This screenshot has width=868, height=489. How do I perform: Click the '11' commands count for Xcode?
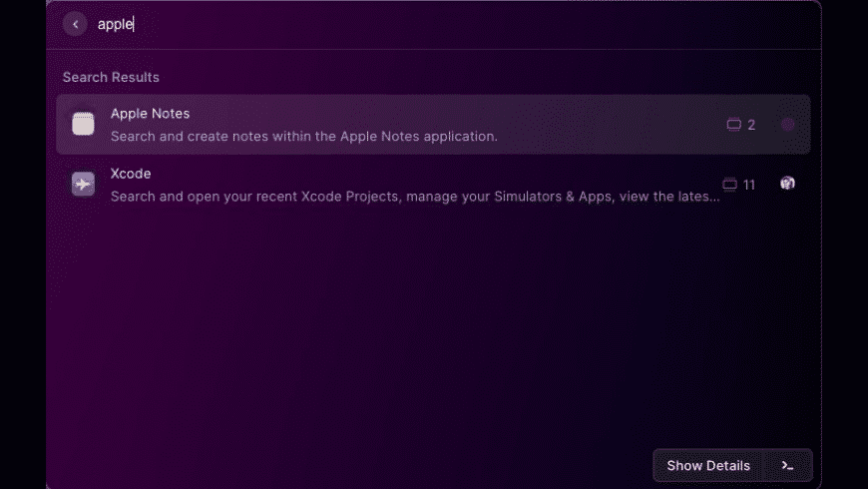pos(749,185)
